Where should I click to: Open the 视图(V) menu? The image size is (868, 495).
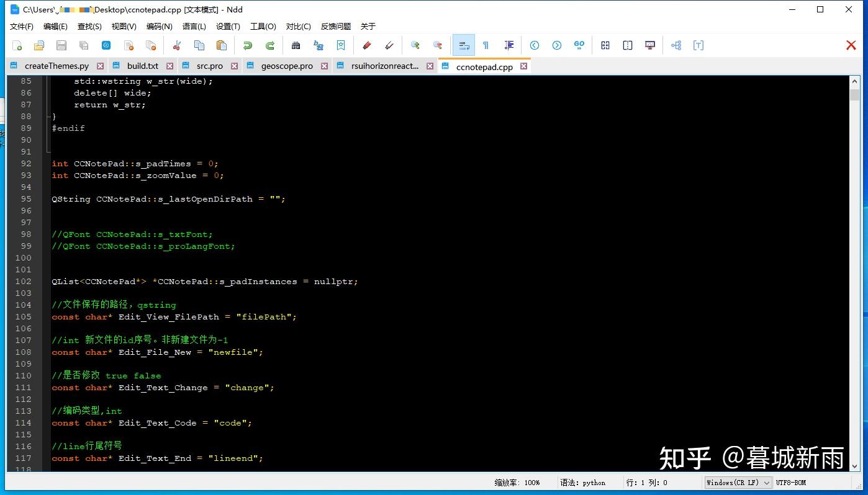[x=124, y=26]
